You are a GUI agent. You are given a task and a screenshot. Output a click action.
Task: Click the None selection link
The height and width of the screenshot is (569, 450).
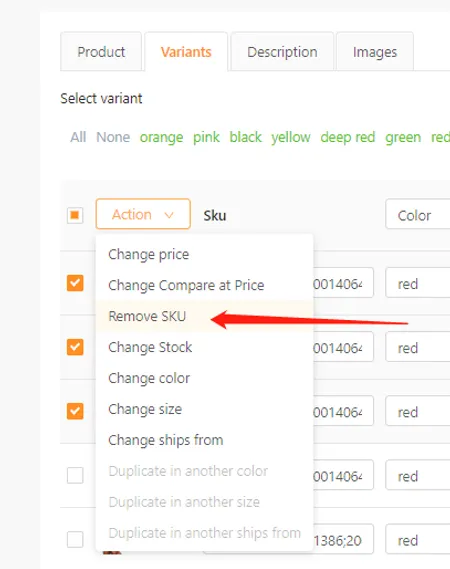[113, 137]
